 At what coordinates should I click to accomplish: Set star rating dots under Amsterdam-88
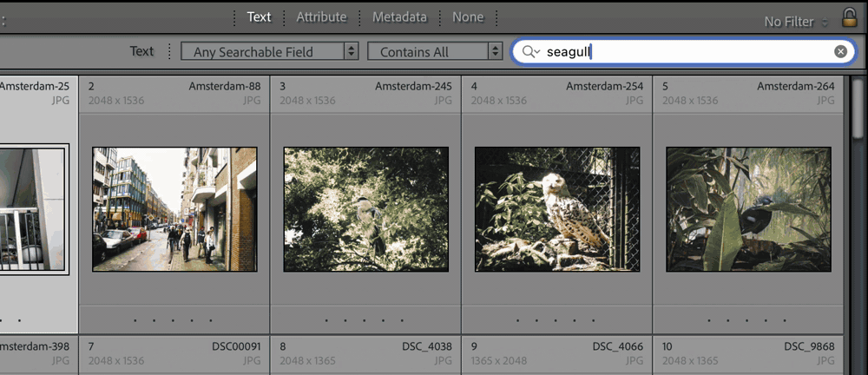pyautogui.click(x=173, y=320)
